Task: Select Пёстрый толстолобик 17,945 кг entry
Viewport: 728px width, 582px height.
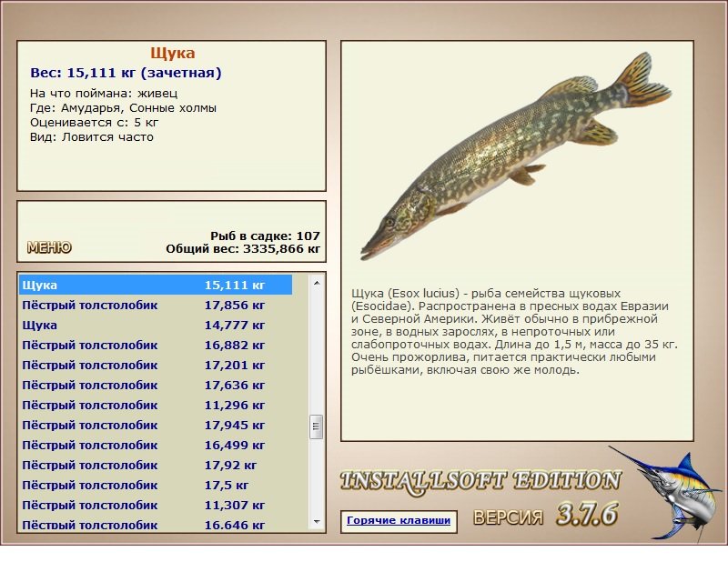Action: point(156,425)
